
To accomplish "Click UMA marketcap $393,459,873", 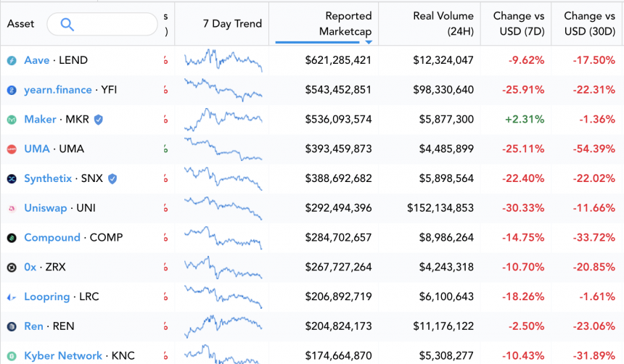I will 338,149.
